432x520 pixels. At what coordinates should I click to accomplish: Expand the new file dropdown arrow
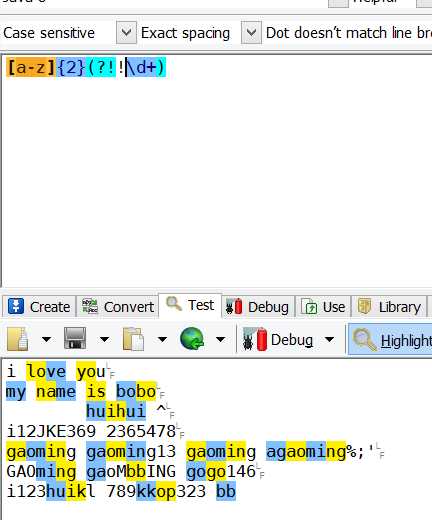46,339
